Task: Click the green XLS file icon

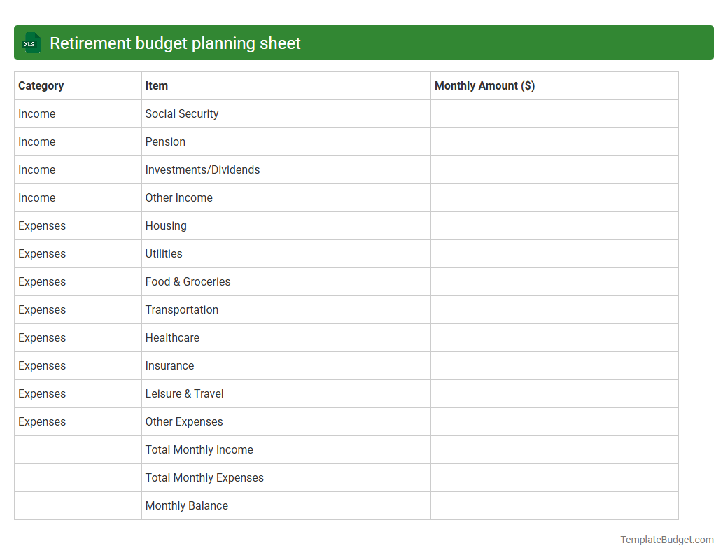Action: click(x=31, y=43)
